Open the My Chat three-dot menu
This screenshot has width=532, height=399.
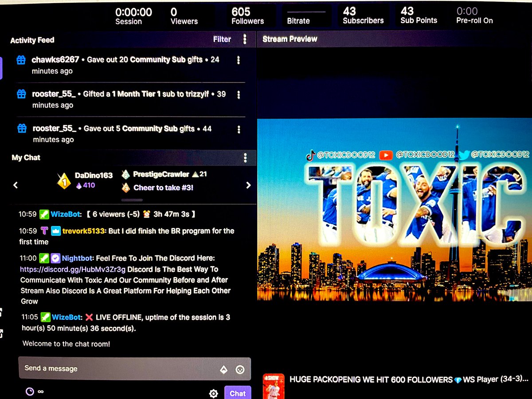coord(245,157)
